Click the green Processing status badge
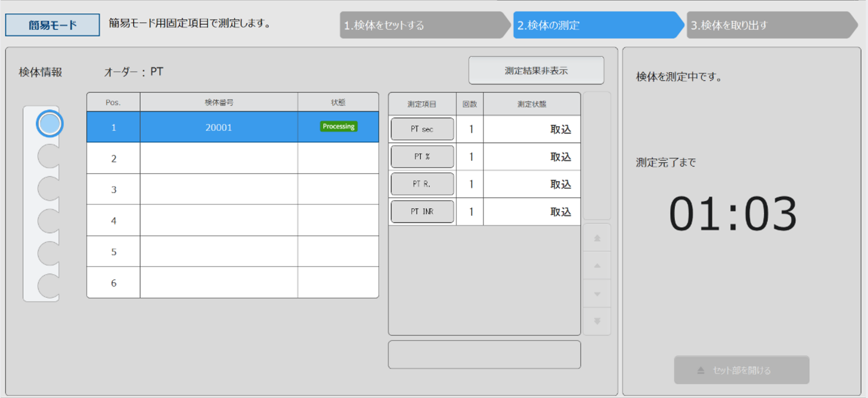This screenshot has height=398, width=868. click(338, 127)
